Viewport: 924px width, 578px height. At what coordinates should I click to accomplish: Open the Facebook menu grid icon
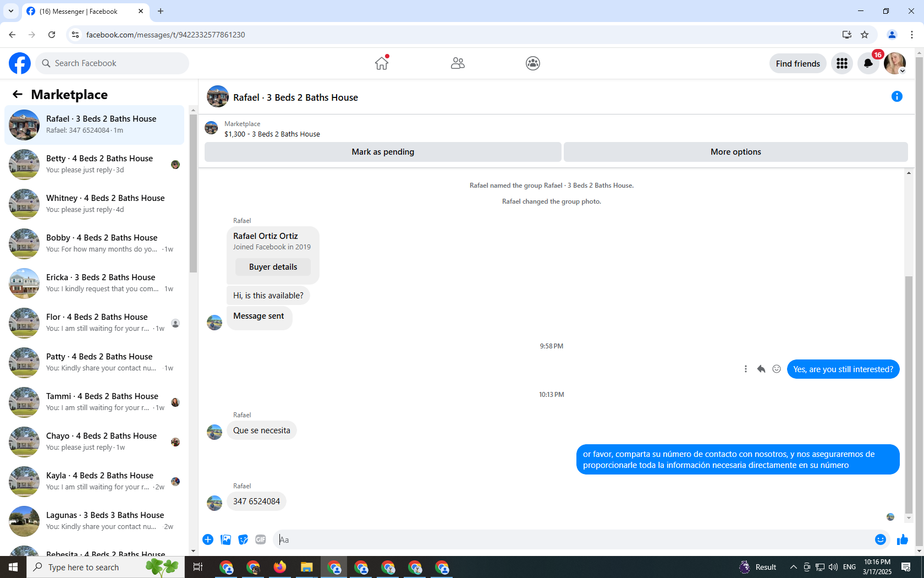click(842, 63)
